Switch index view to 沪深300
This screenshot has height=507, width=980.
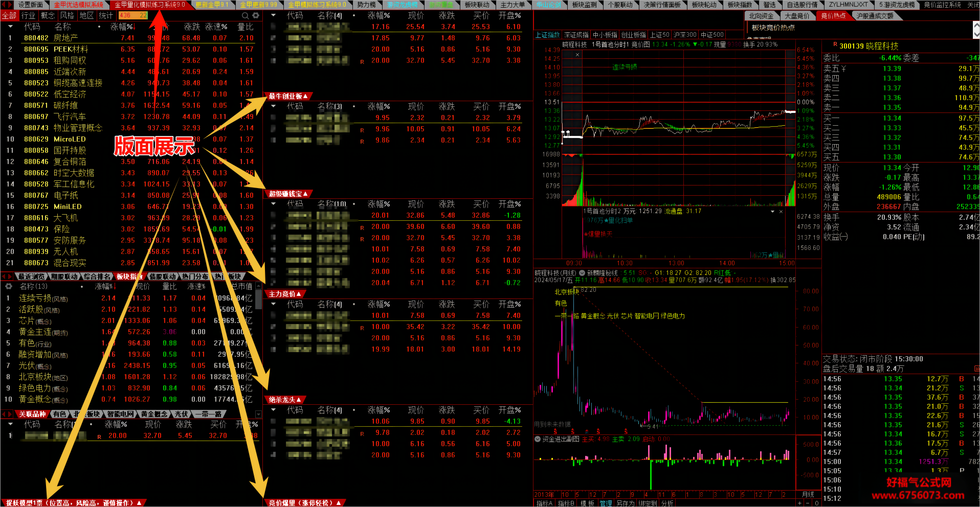coord(685,35)
